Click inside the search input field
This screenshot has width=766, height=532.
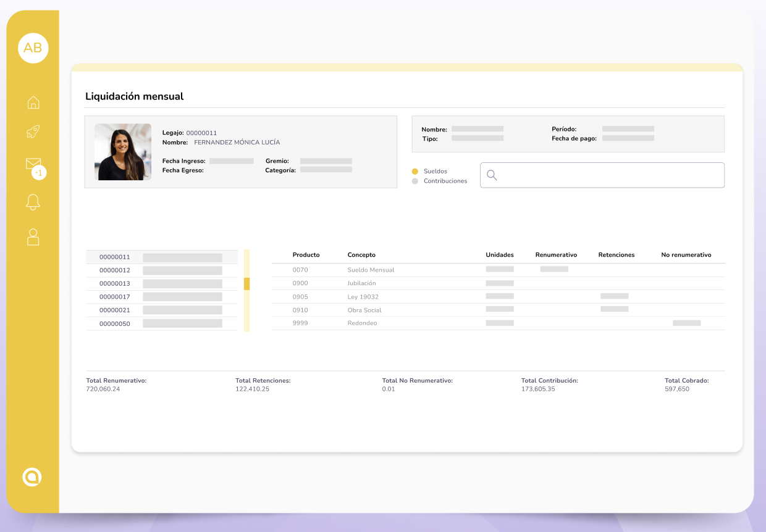608,175
